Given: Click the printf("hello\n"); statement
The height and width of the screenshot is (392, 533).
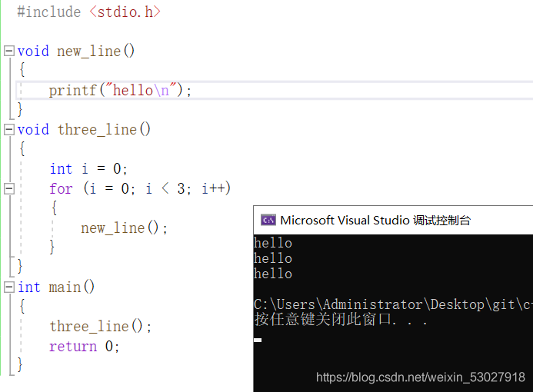Looking at the screenshot, I should click(x=120, y=91).
